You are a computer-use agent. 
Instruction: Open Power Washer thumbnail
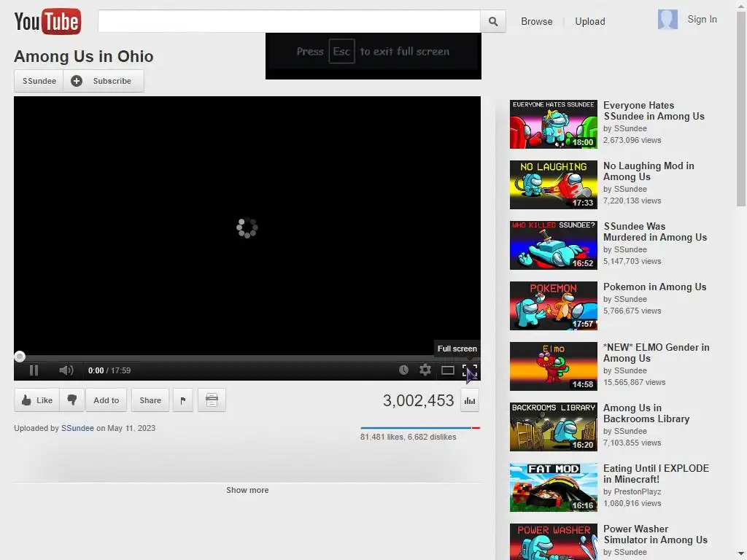click(553, 542)
